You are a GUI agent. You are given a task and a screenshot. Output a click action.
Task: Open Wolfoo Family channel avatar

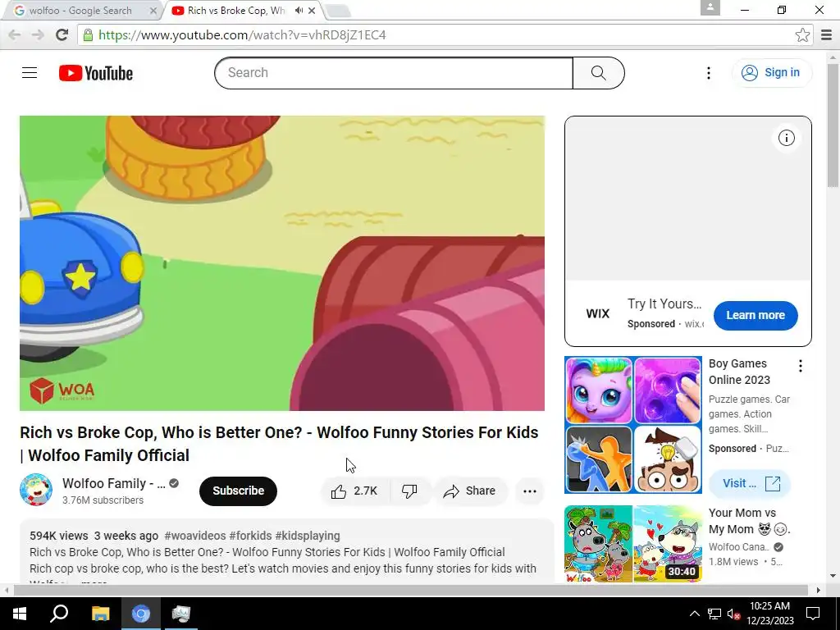tap(36, 490)
